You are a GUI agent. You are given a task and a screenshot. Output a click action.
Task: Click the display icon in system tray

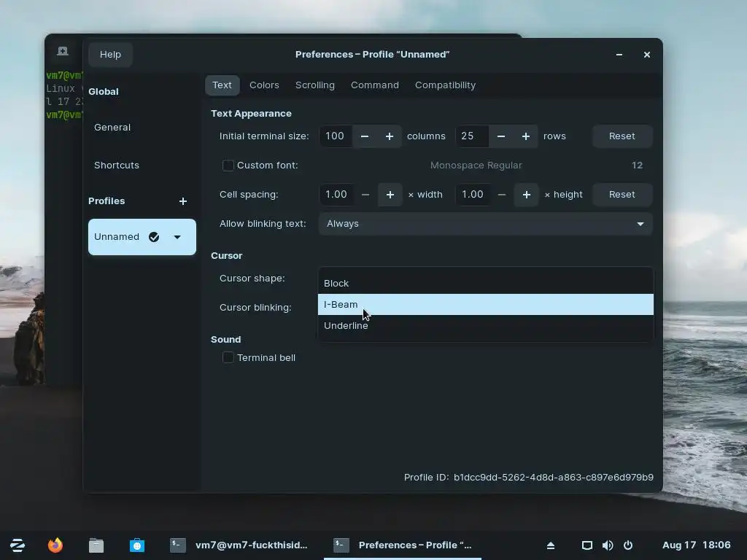pyautogui.click(x=587, y=545)
